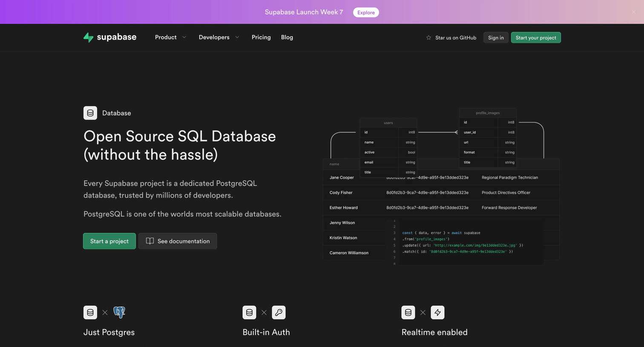Click the Realtime enabled heading
Image resolution: width=644 pixels, height=347 pixels.
click(x=434, y=332)
